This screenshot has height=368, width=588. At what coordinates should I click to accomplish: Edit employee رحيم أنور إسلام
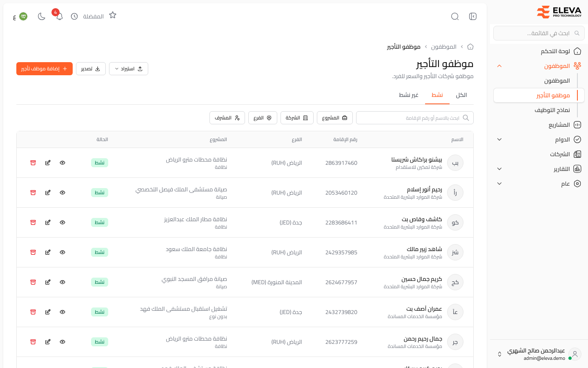[x=48, y=193]
